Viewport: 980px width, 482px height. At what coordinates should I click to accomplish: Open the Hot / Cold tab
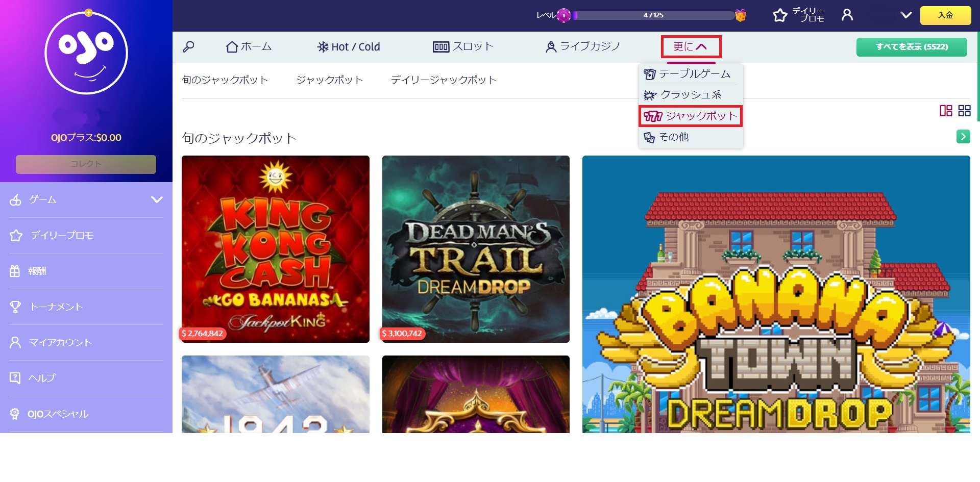[349, 47]
